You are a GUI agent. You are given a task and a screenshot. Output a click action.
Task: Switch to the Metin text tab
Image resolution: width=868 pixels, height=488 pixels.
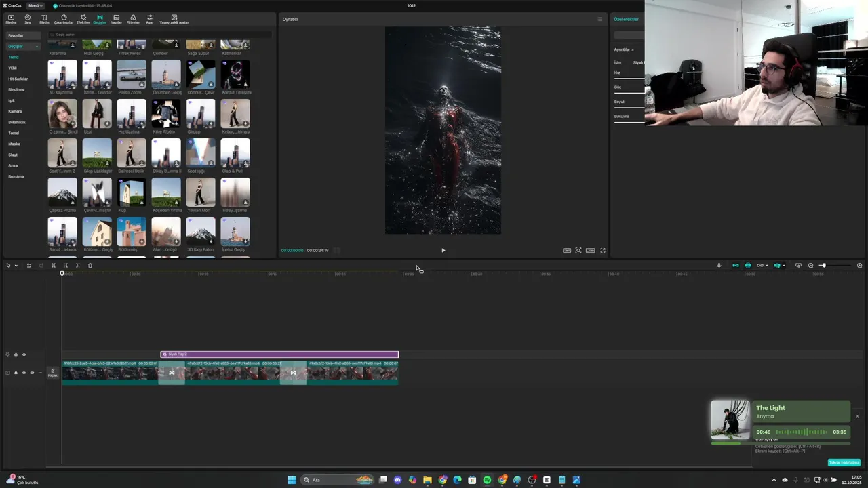(44, 19)
